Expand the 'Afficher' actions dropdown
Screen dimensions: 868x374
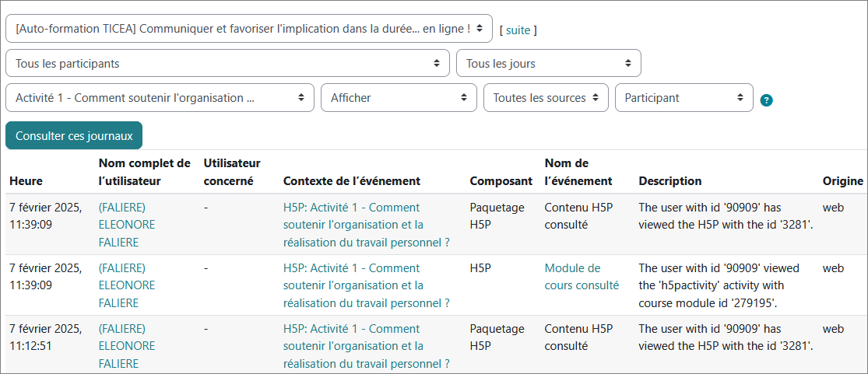tap(399, 98)
